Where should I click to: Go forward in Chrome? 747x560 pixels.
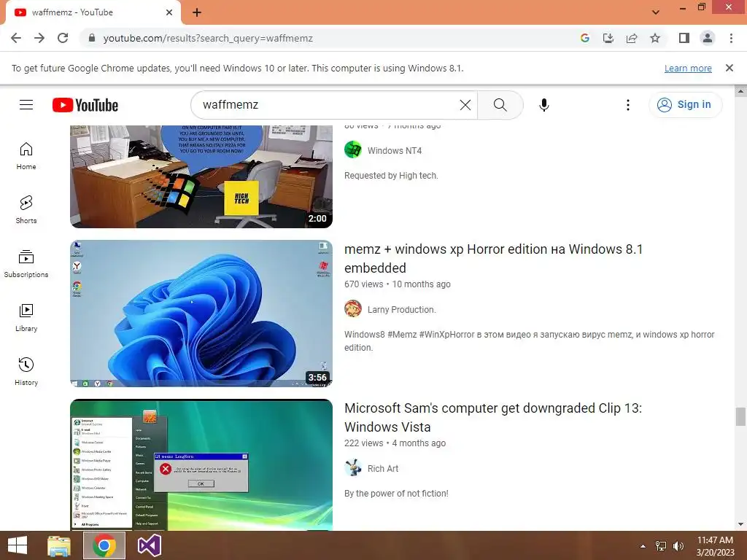(x=39, y=38)
